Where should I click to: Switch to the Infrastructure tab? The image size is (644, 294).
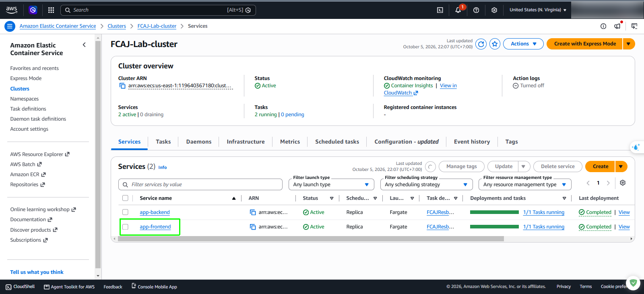(246, 142)
